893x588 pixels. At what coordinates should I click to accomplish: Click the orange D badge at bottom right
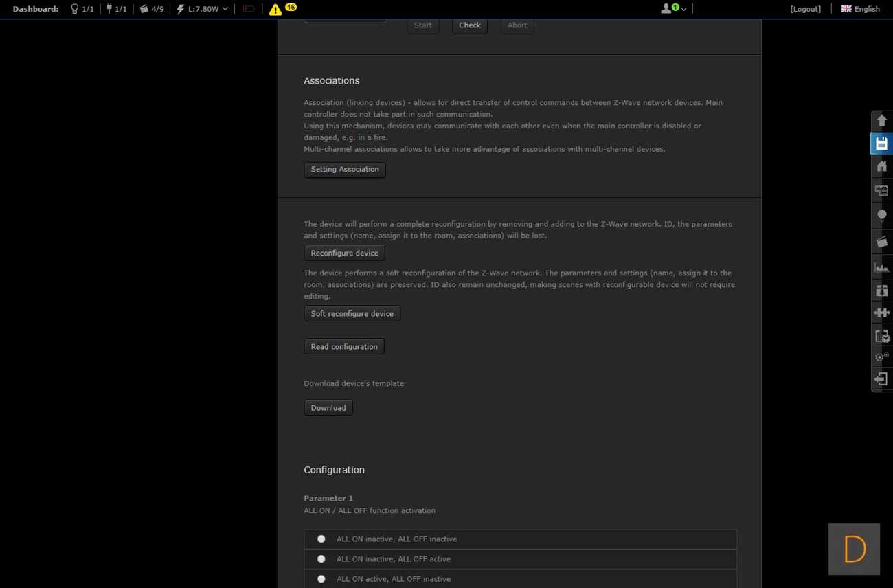coord(854,550)
